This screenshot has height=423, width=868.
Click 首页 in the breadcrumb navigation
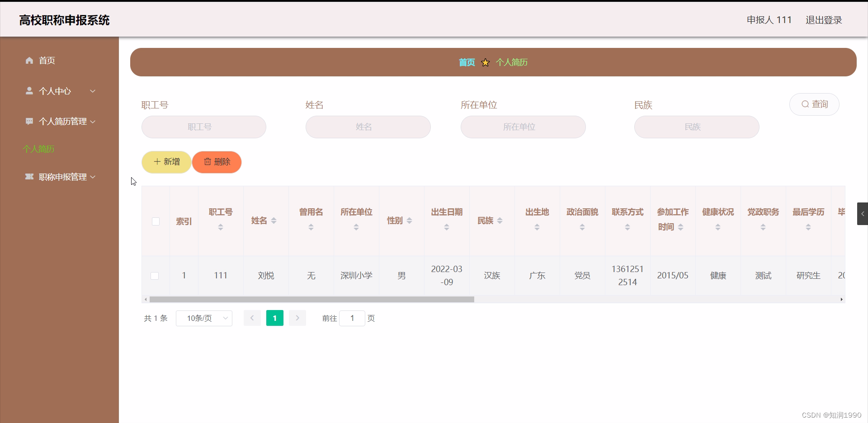[466, 62]
